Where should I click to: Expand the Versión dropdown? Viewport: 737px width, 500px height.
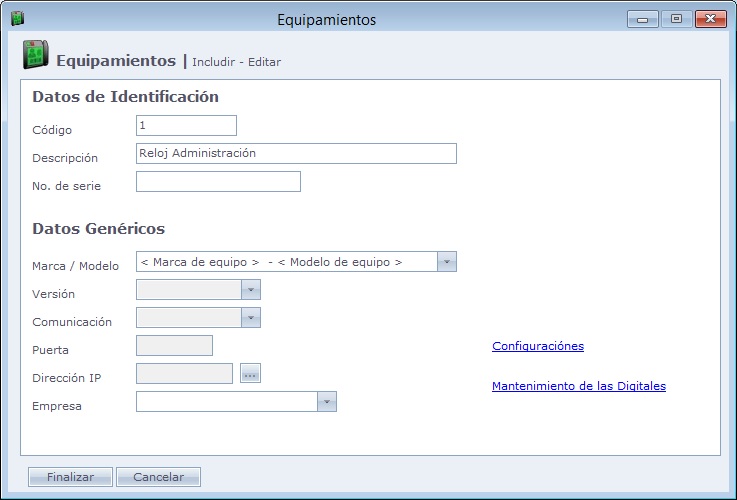click(251, 290)
